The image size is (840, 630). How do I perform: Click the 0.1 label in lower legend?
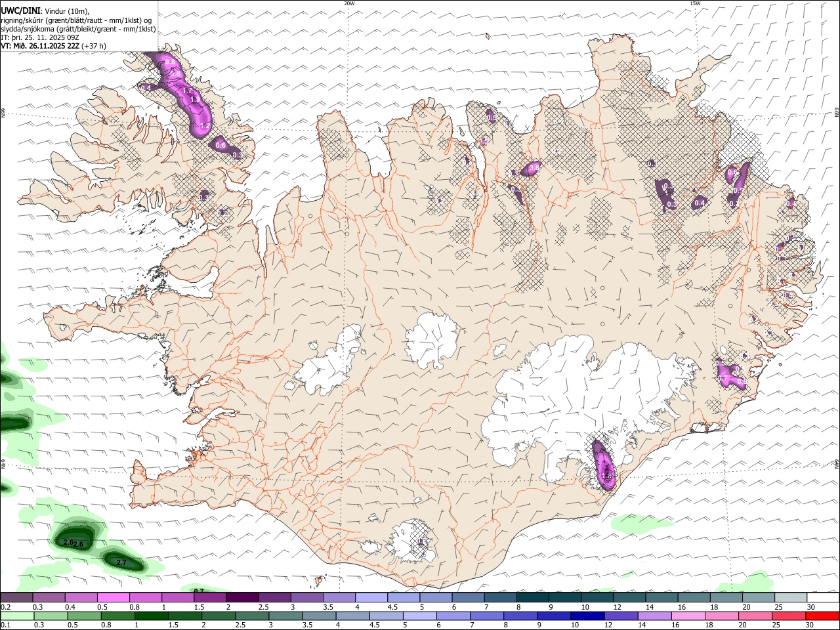pos(6,625)
